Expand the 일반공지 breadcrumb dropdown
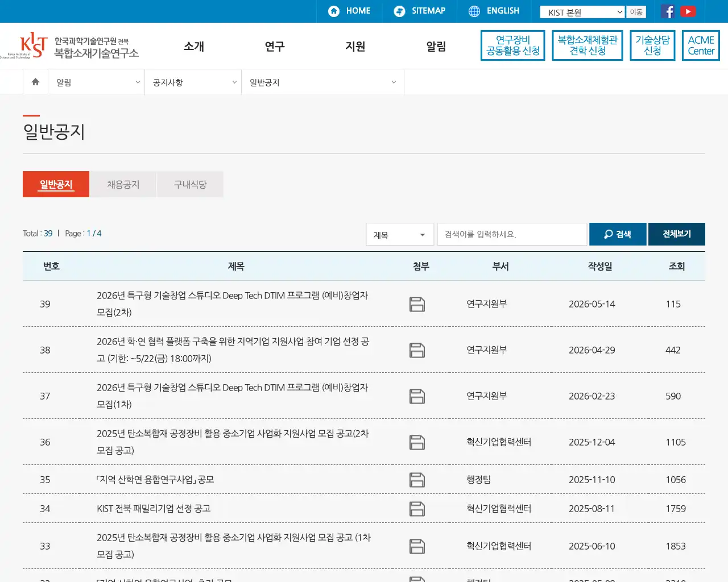The width and height of the screenshot is (728, 582). [323, 82]
